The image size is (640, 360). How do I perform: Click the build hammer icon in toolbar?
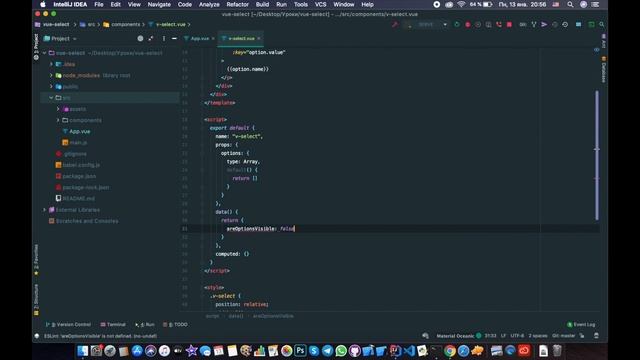pos(395,24)
